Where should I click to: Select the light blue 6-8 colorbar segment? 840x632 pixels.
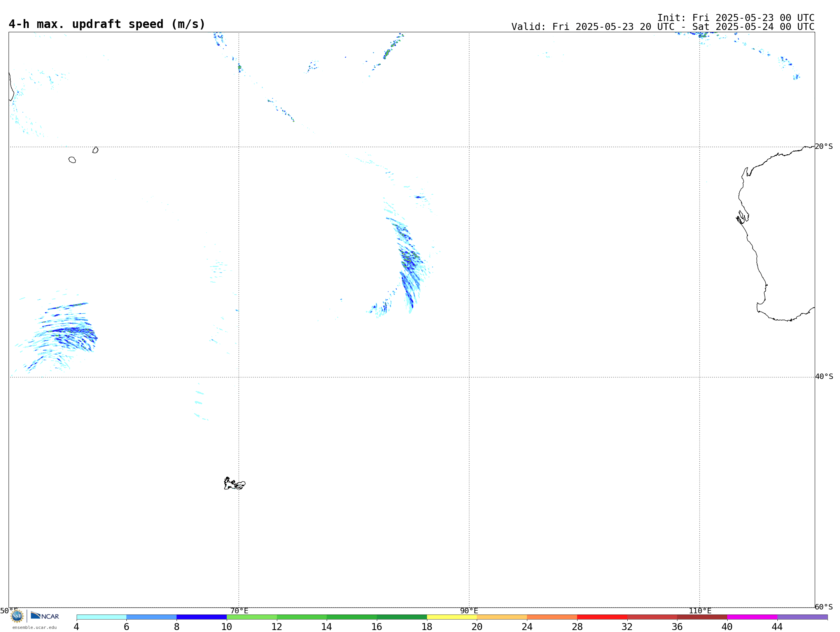(x=152, y=617)
